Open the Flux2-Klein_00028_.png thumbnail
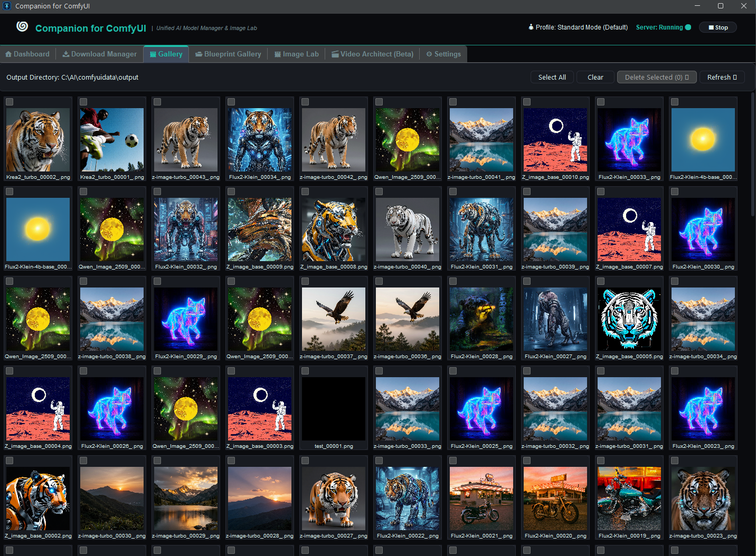 pos(481,319)
